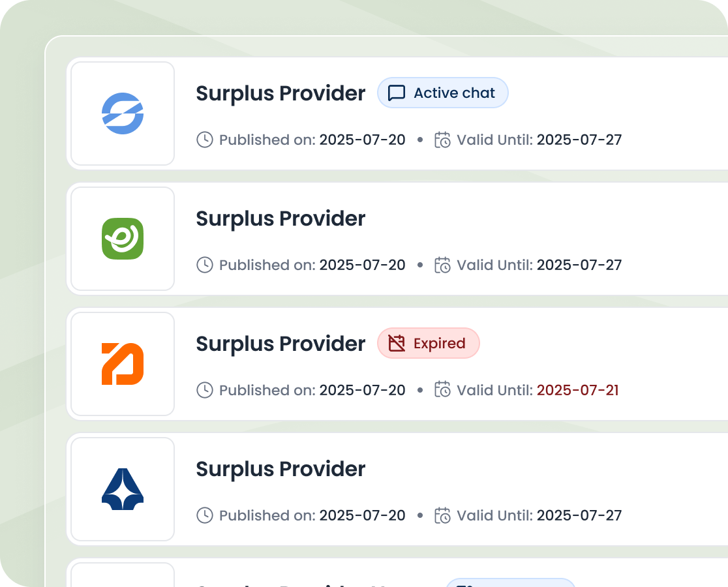Open the fourth Surplus Provider title
Image resolution: width=728 pixels, height=587 pixels.
[x=281, y=469]
